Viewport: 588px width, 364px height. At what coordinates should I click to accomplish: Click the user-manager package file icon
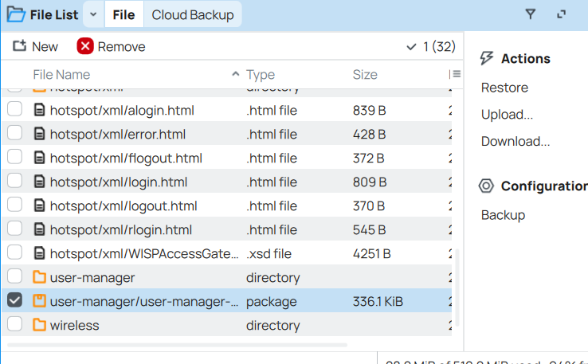click(x=39, y=301)
